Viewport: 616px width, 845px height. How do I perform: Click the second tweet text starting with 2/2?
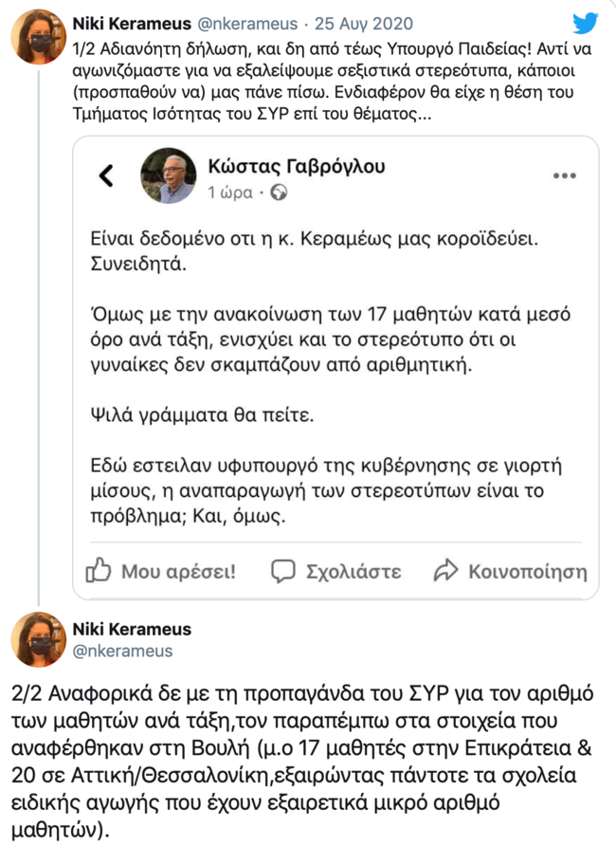tap(303, 760)
